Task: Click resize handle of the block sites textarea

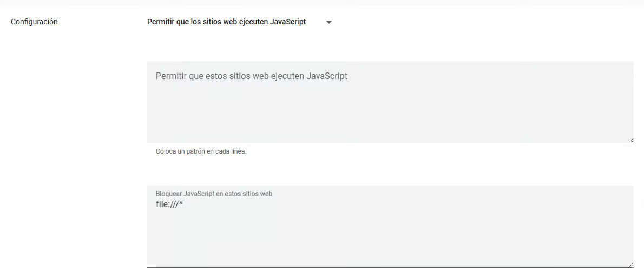Action: pos(630,265)
